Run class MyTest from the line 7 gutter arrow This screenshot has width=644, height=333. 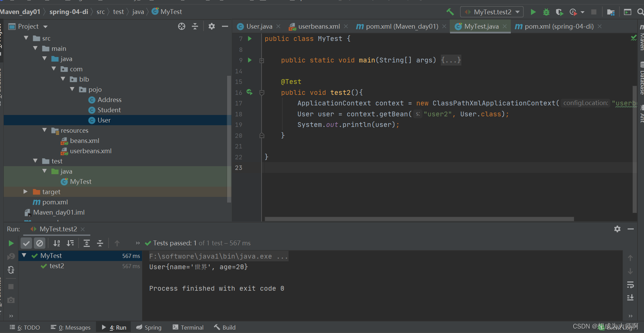pyautogui.click(x=250, y=39)
